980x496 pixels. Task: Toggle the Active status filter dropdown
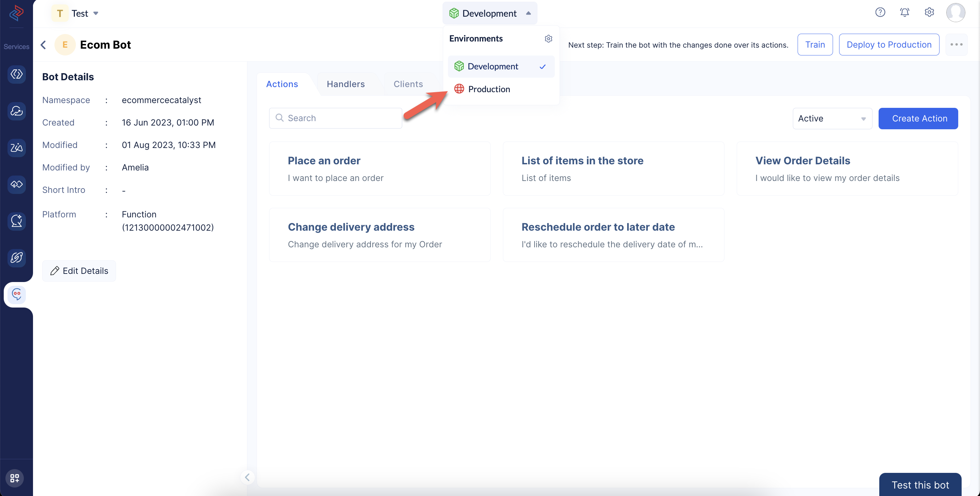[832, 118]
